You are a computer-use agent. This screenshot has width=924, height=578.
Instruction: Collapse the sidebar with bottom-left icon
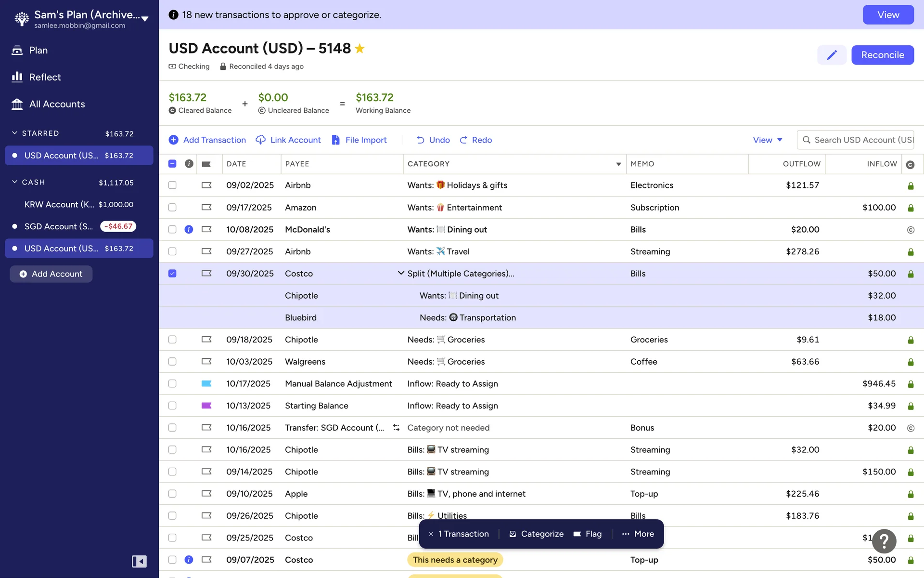pyautogui.click(x=139, y=561)
